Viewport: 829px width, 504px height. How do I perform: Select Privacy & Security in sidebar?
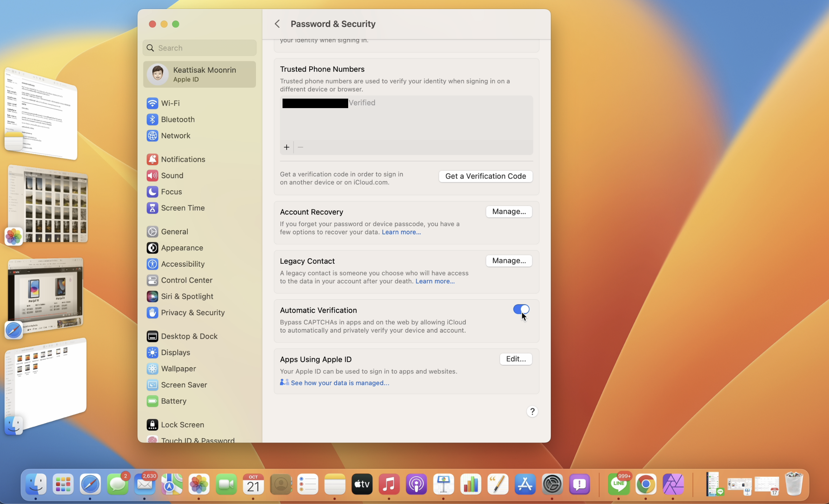point(192,312)
